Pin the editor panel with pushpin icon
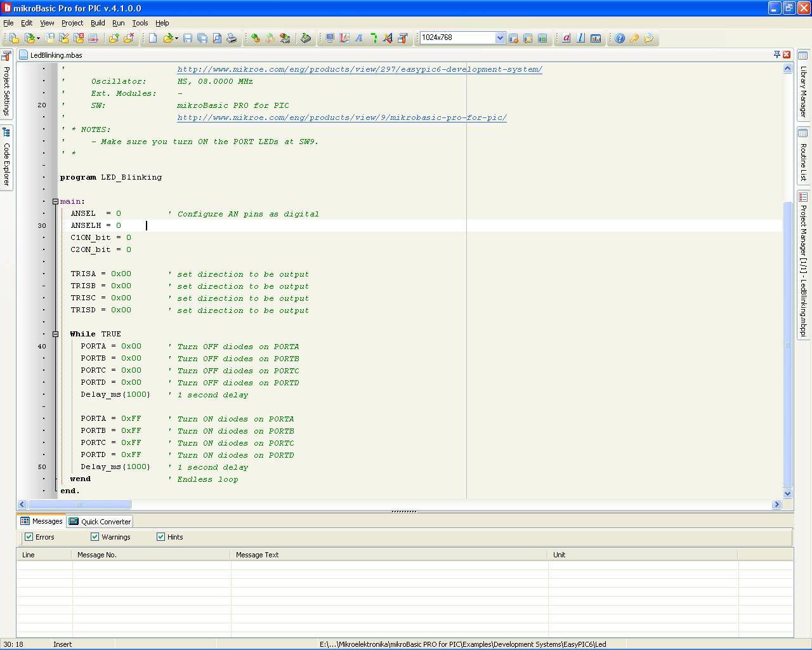 [776, 55]
